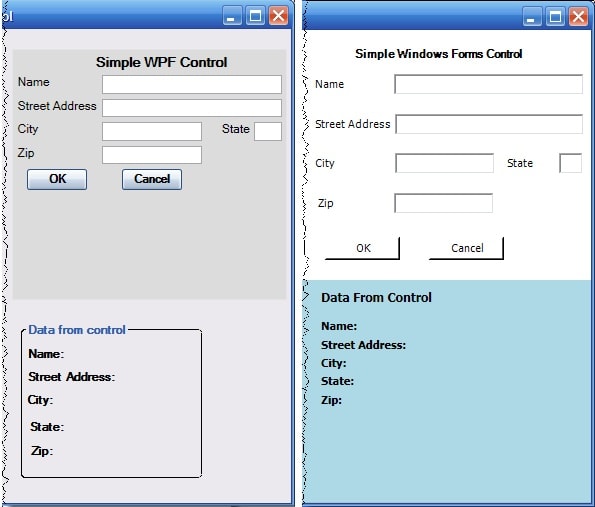Click 'State:' in the Data from control group box
The image size is (595, 507).
(x=47, y=427)
